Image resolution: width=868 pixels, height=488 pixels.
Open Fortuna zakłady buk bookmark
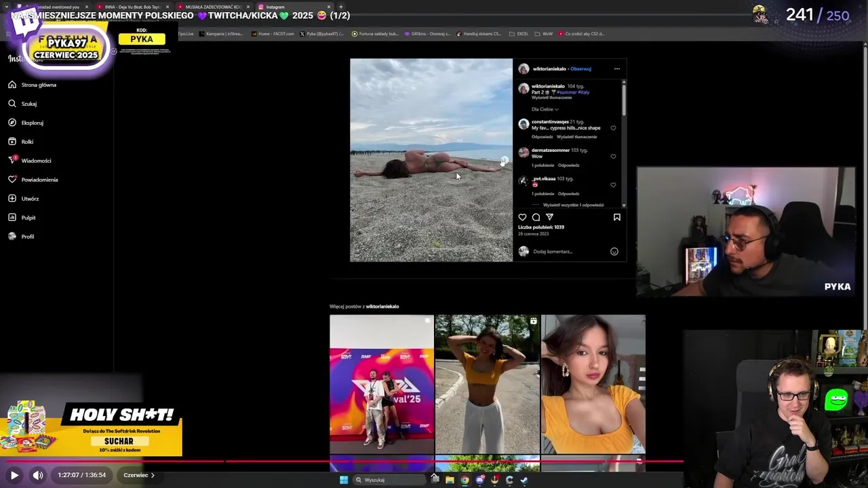pos(374,33)
